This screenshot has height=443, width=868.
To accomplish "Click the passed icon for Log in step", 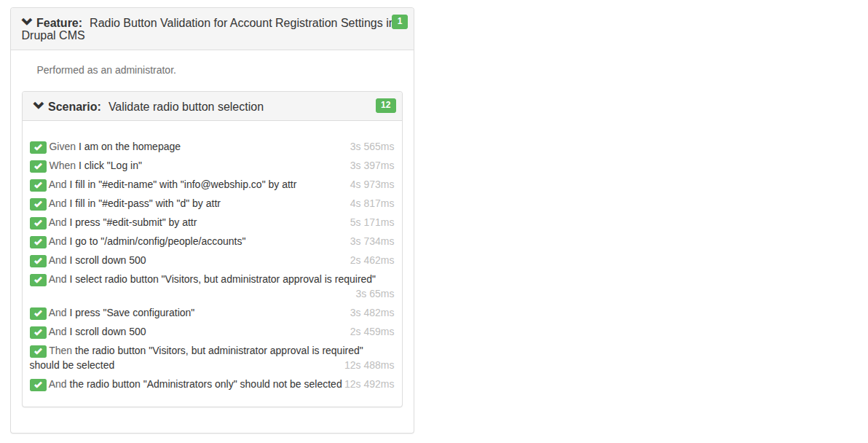I will click(x=38, y=166).
